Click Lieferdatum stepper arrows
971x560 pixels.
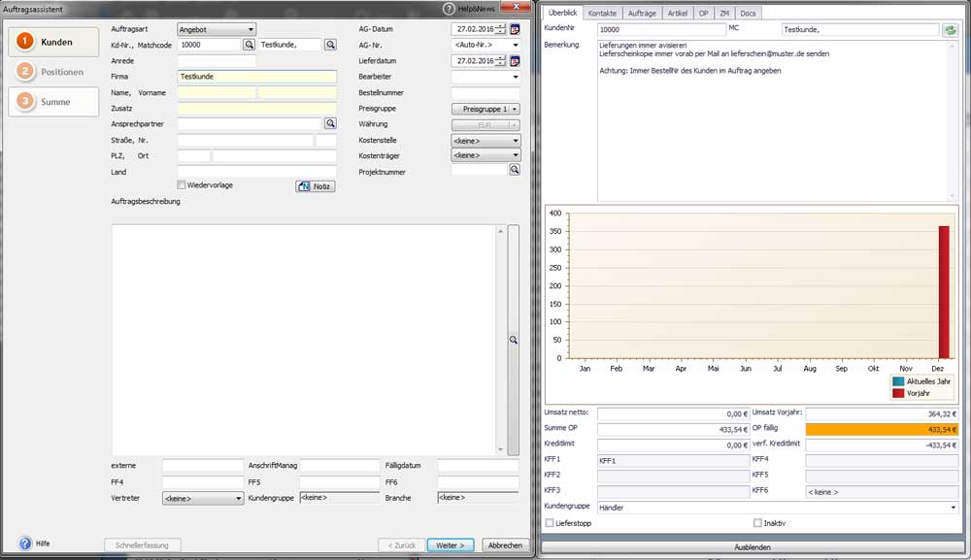tap(501, 61)
